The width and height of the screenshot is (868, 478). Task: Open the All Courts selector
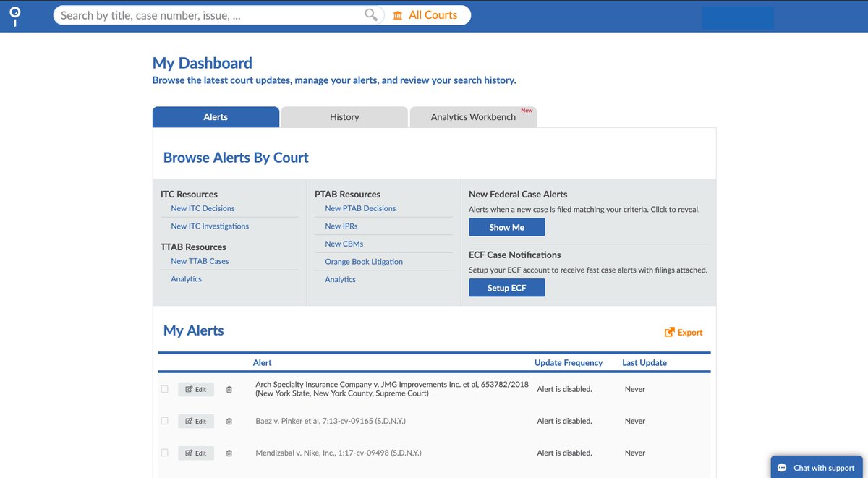coord(425,14)
